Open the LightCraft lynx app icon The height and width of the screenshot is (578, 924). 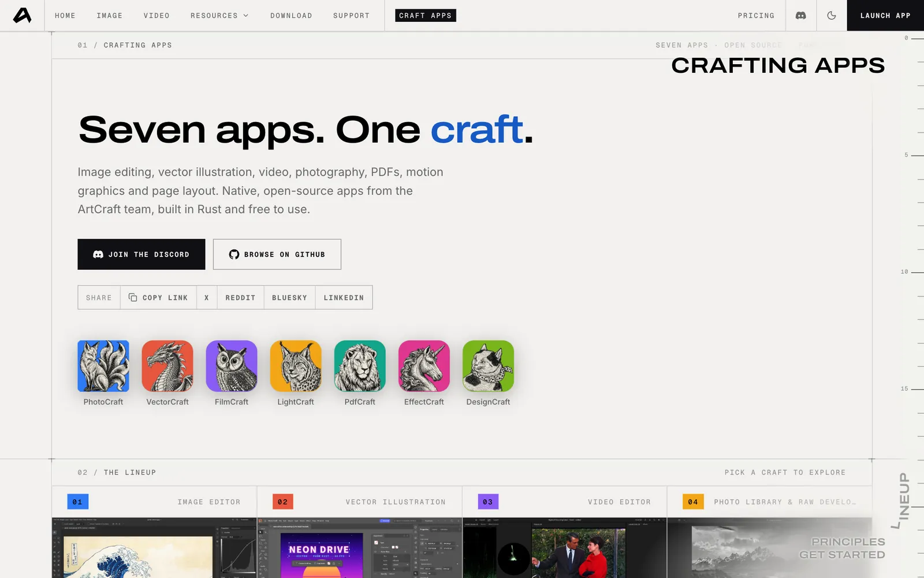[x=296, y=366]
